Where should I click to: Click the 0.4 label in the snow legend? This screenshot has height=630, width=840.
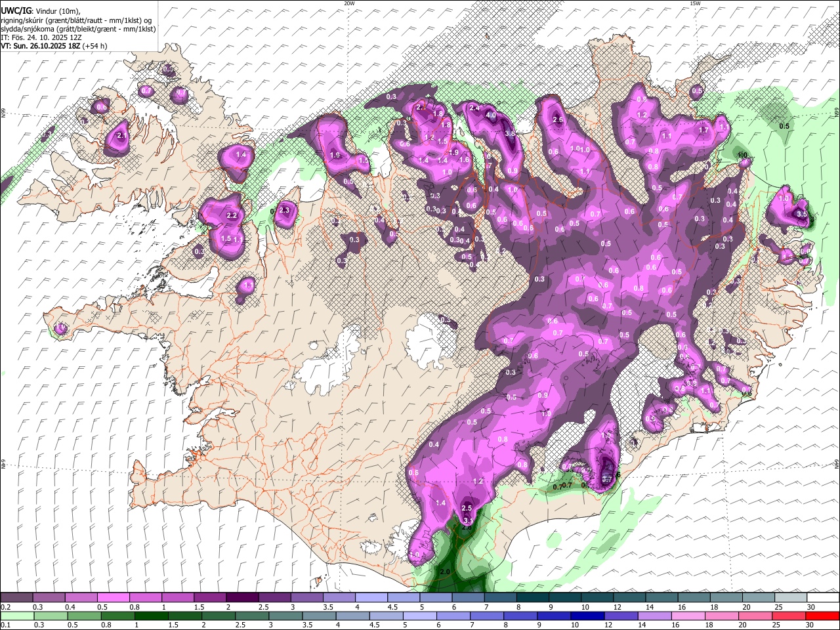click(x=70, y=607)
